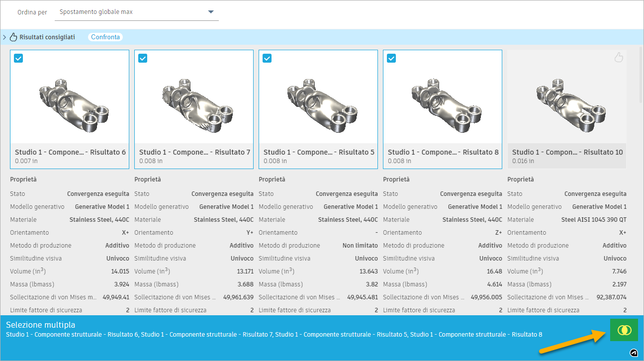Click the Risultato 10 card title

[x=566, y=152]
